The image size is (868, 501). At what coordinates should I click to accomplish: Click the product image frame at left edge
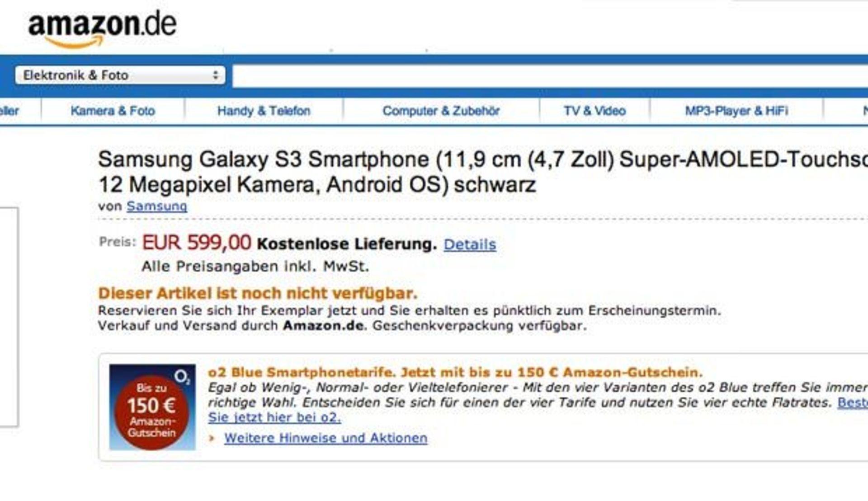(9, 316)
